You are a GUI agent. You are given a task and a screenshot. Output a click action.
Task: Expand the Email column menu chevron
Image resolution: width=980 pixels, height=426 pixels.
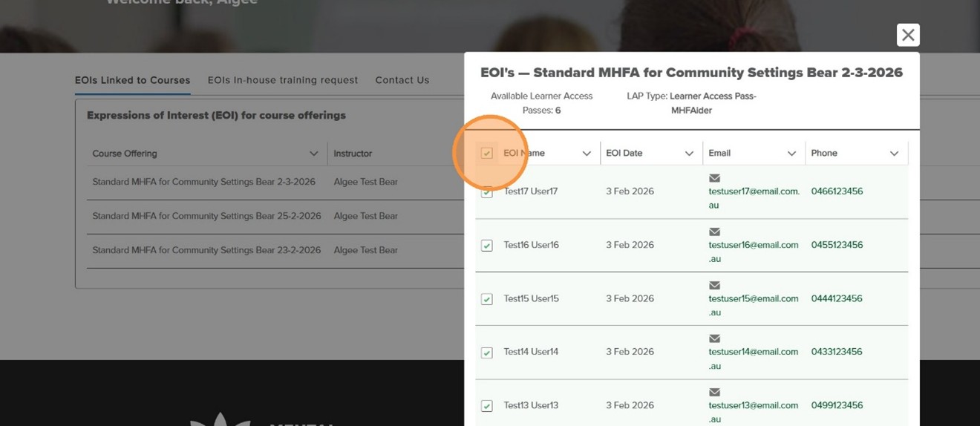[791, 154]
